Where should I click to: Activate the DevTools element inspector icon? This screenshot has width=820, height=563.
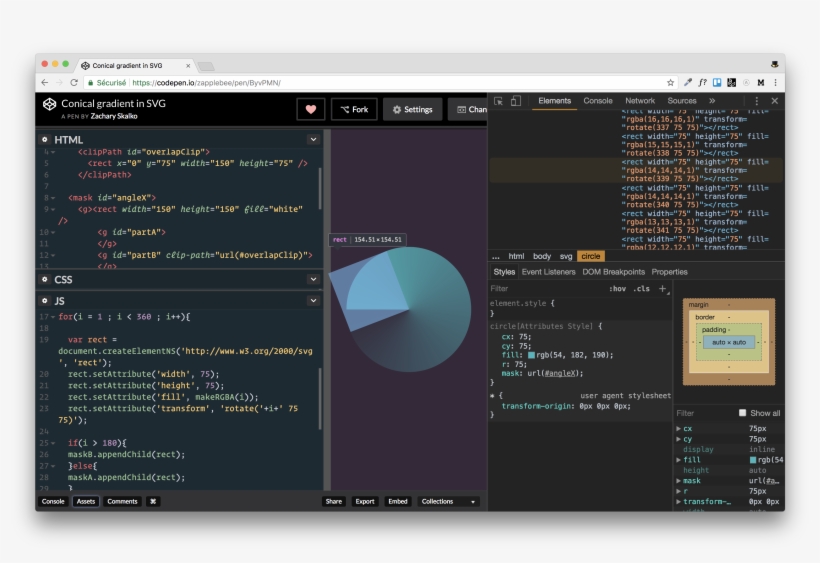[x=499, y=101]
